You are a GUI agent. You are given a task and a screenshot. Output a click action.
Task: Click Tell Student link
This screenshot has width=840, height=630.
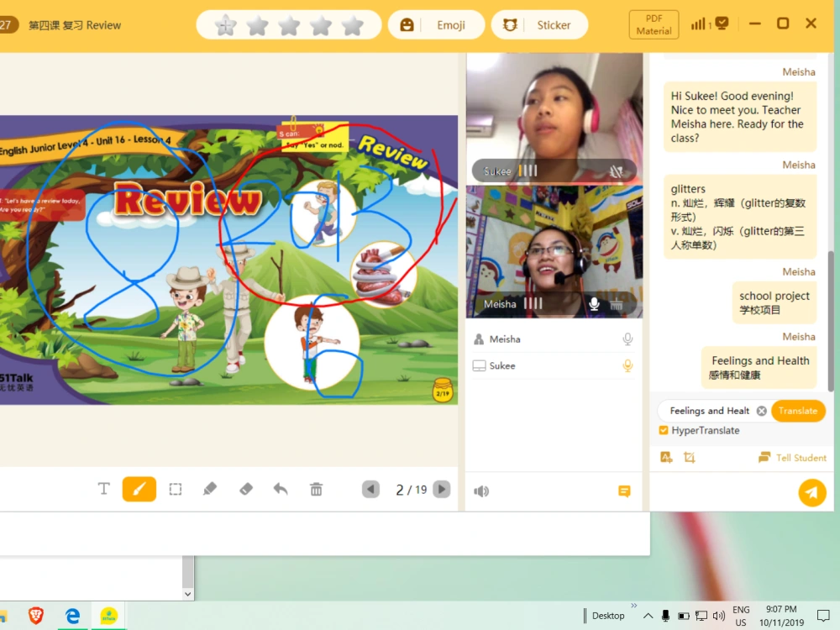pos(792,458)
